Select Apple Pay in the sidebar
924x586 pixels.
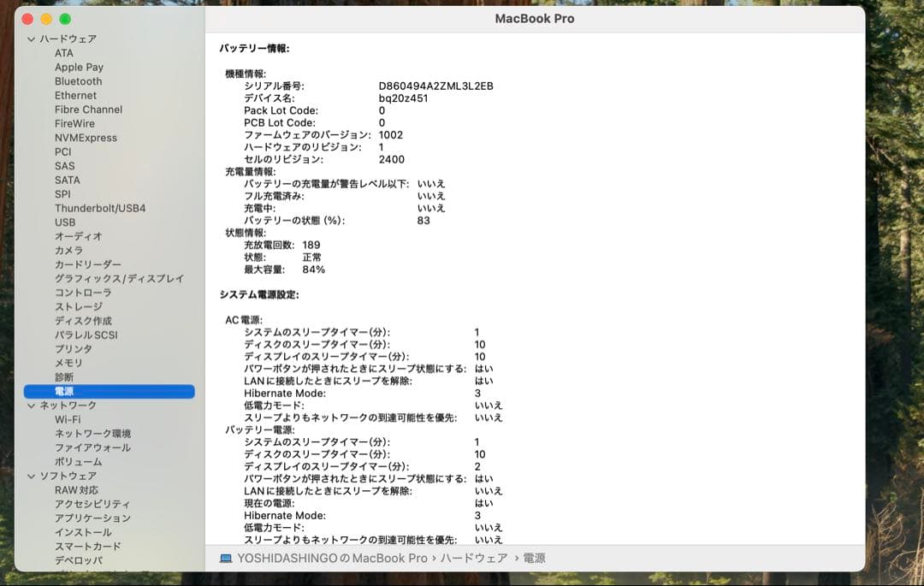coord(79,67)
